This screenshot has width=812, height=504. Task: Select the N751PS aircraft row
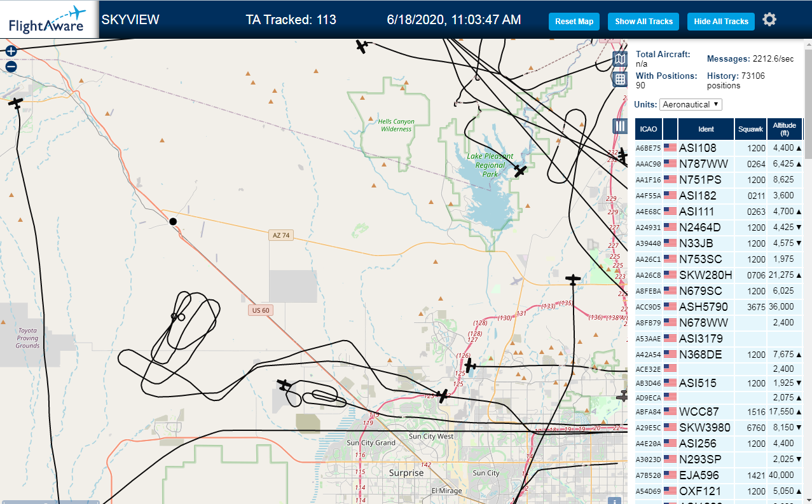[719, 179]
